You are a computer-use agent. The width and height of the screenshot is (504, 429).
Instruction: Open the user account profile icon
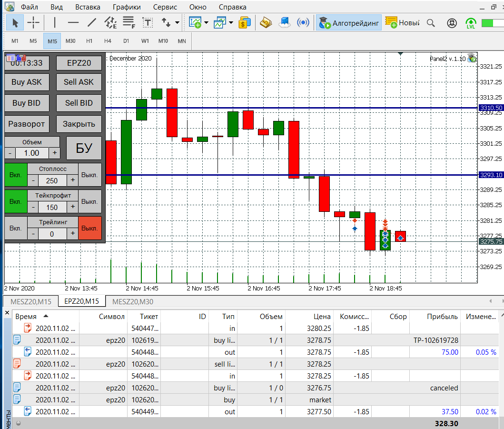(452, 23)
